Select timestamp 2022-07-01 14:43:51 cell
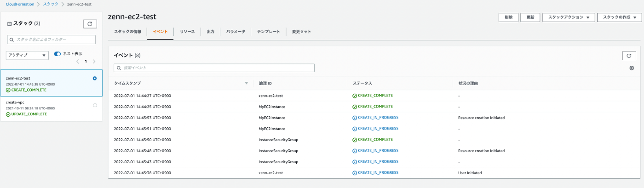This screenshot has height=188, width=644. 142,129
